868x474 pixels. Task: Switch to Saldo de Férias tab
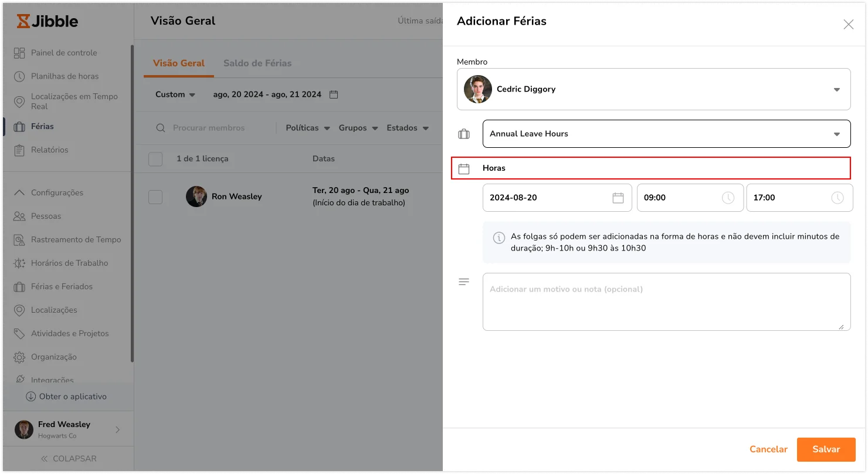(x=257, y=63)
